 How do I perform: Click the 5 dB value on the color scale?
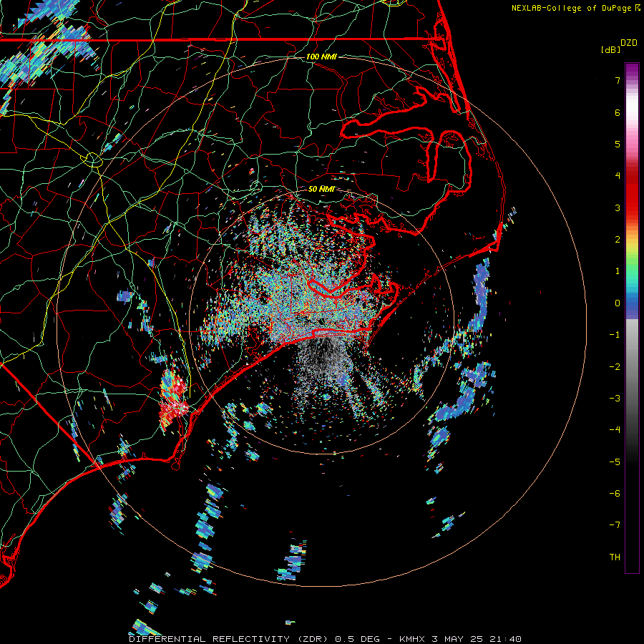point(618,144)
